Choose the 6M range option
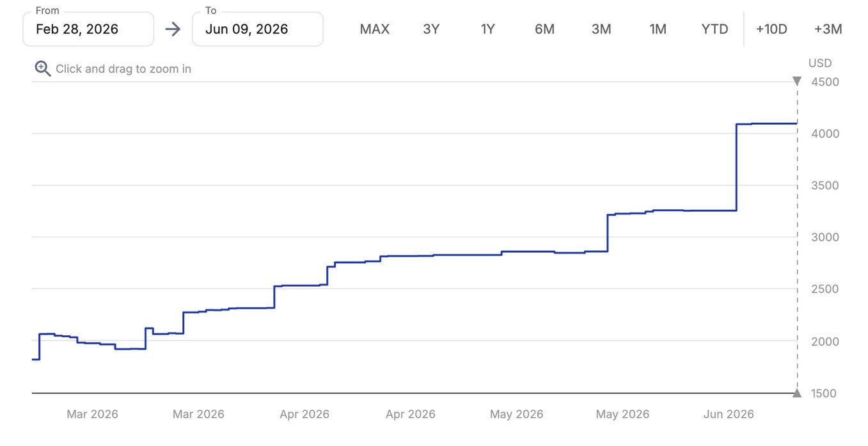This screenshot has height=446, width=868. click(544, 29)
